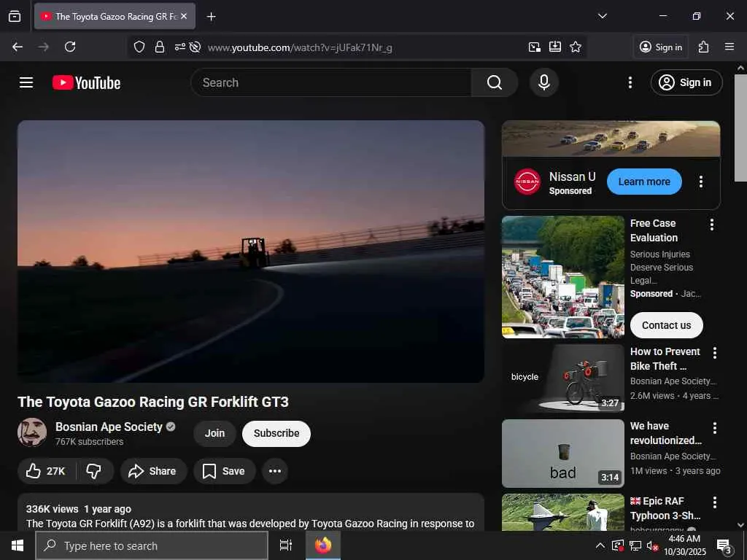This screenshot has width=747, height=560.
Task: Save the video to a playlist
Action: [224, 471]
